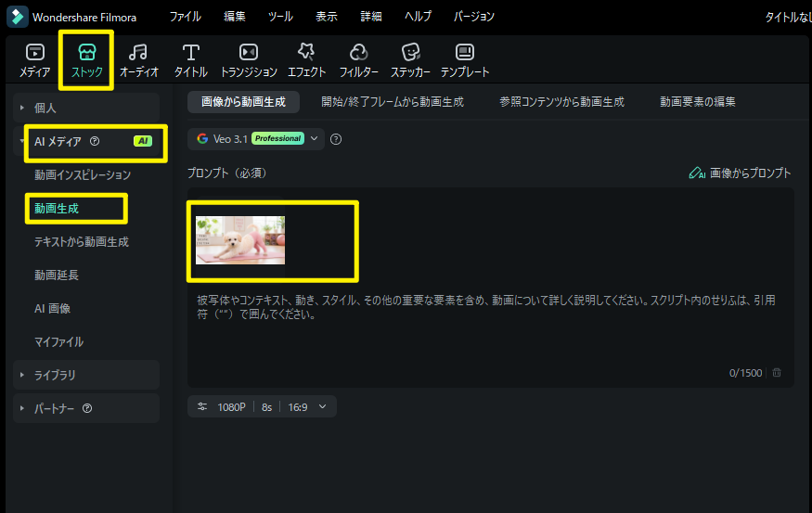Open the オーディオ audio tab
812x513 pixels.
[138, 60]
